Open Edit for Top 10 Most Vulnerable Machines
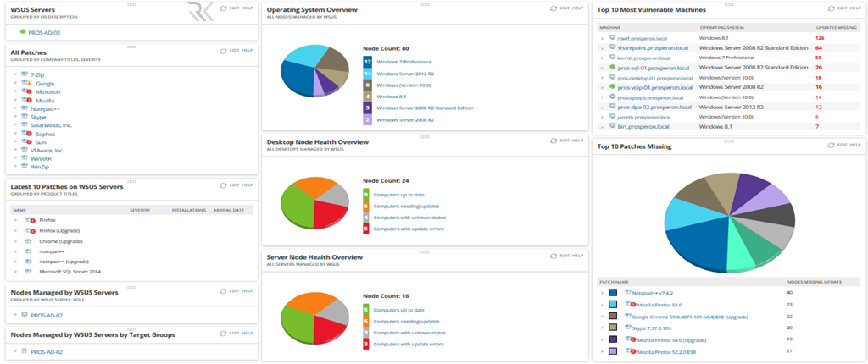 842,9
